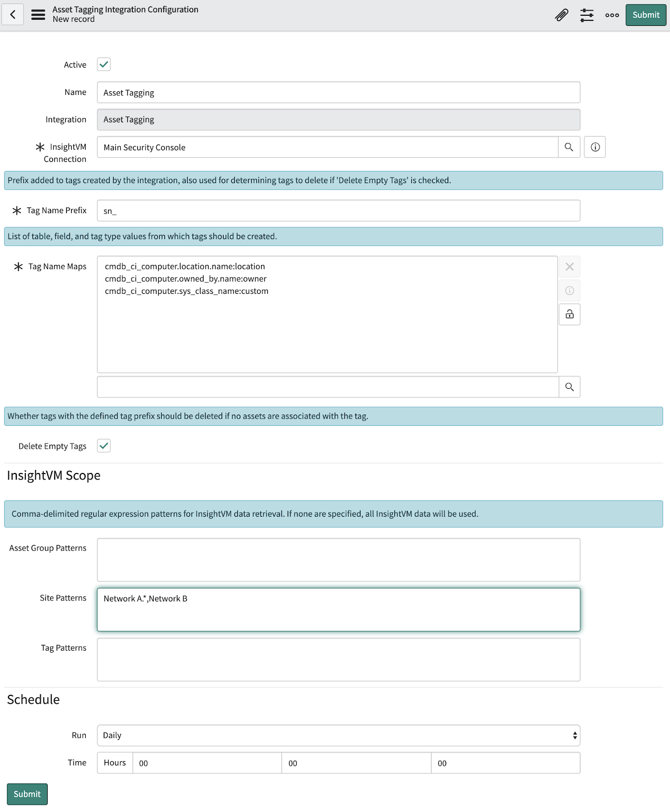Select cmdb_ci_computer.location.name:location entry

point(185,266)
